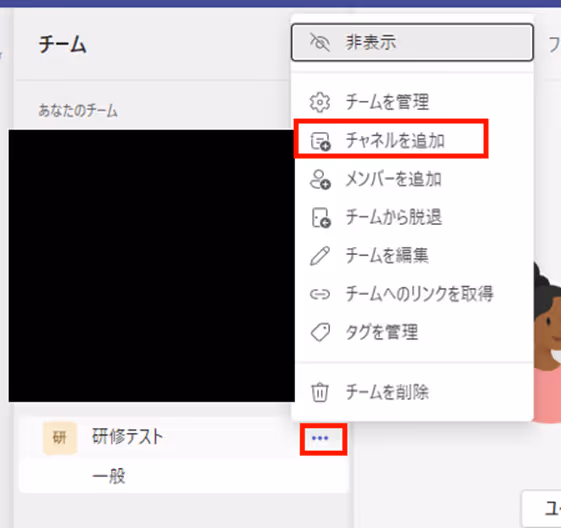The image size is (561, 528).
Task: Click the trash can icon beside チームを削除
Action: (319, 392)
